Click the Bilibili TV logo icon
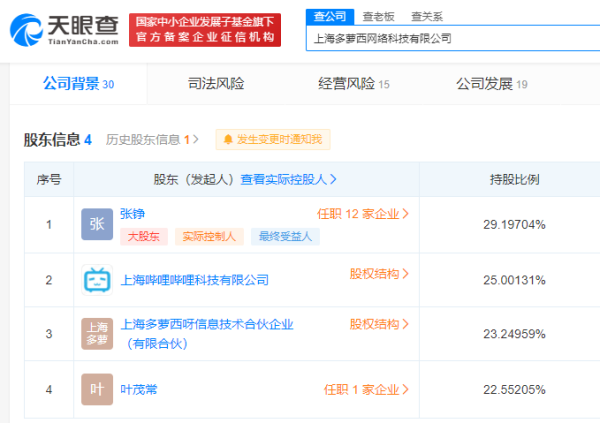The height and width of the screenshot is (423, 600). tap(97, 280)
